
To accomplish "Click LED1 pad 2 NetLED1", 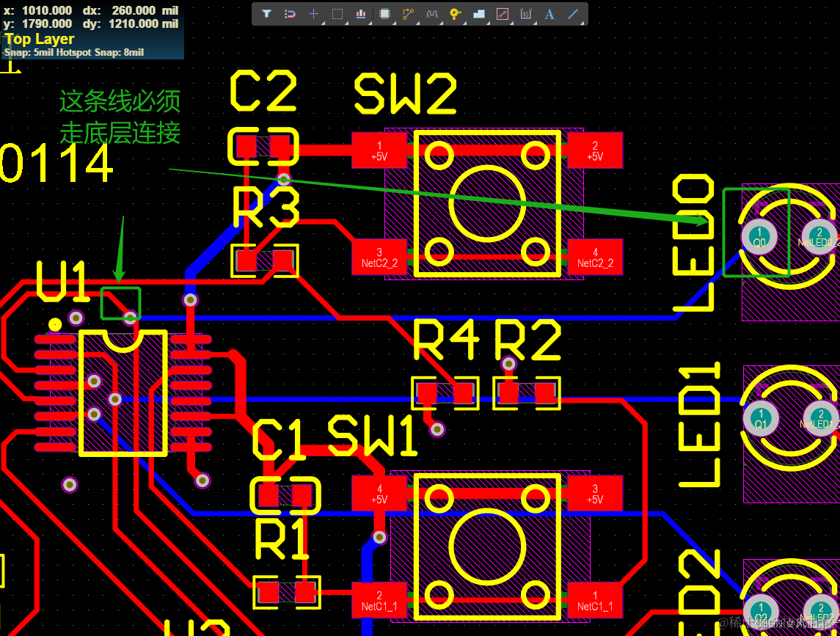I will [821, 418].
